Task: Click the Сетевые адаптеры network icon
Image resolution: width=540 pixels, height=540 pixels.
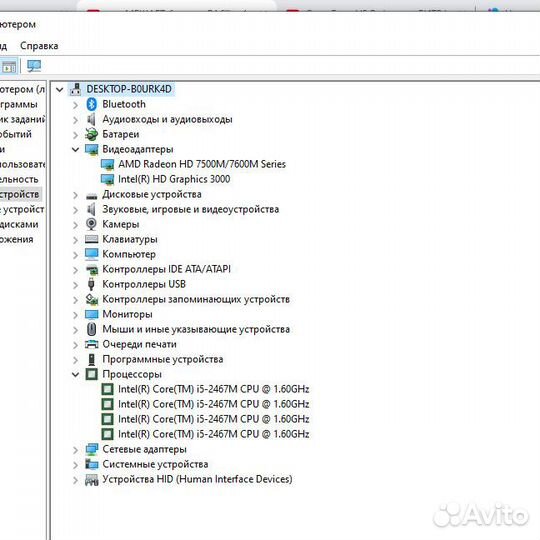Action: (x=91, y=449)
